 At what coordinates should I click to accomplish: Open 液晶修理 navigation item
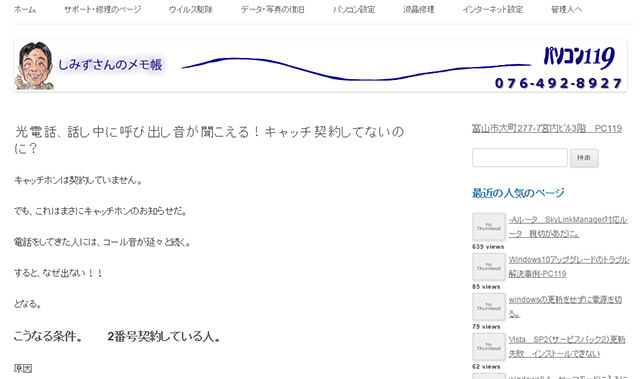419,9
